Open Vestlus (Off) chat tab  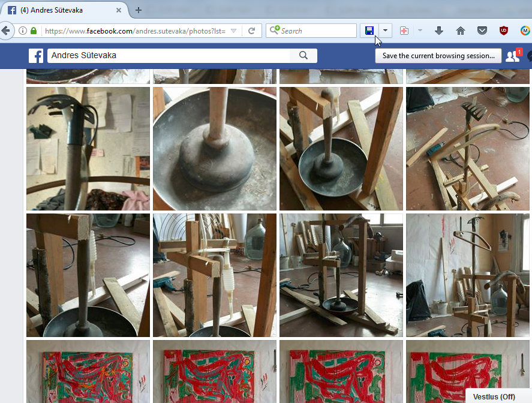point(498,396)
